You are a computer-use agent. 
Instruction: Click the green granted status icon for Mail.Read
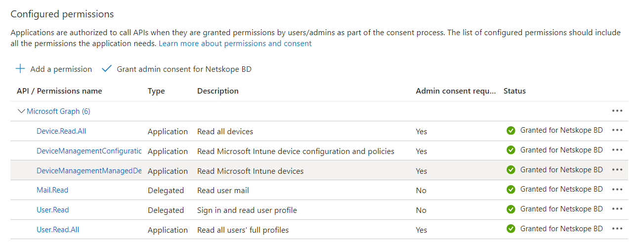click(x=511, y=189)
